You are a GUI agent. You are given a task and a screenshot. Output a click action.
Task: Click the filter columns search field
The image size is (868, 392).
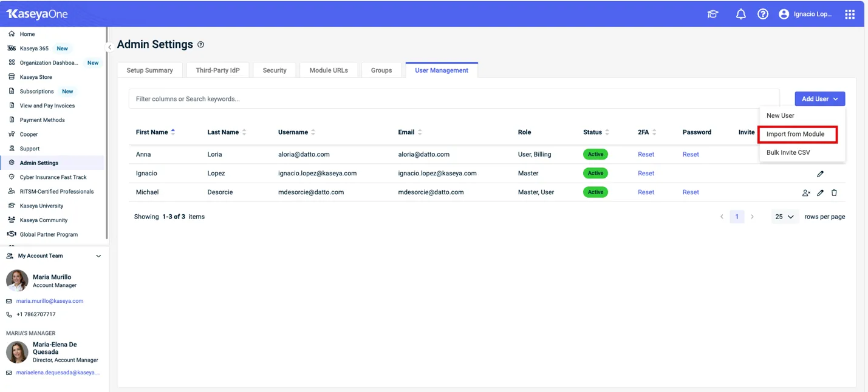point(453,99)
